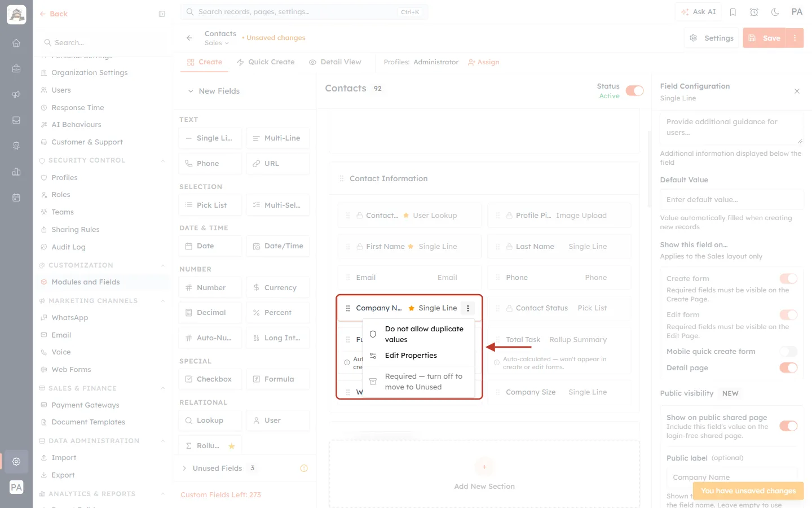Screen dimensions: 812x508
Task: Click the Default Value input field
Action: point(732,199)
